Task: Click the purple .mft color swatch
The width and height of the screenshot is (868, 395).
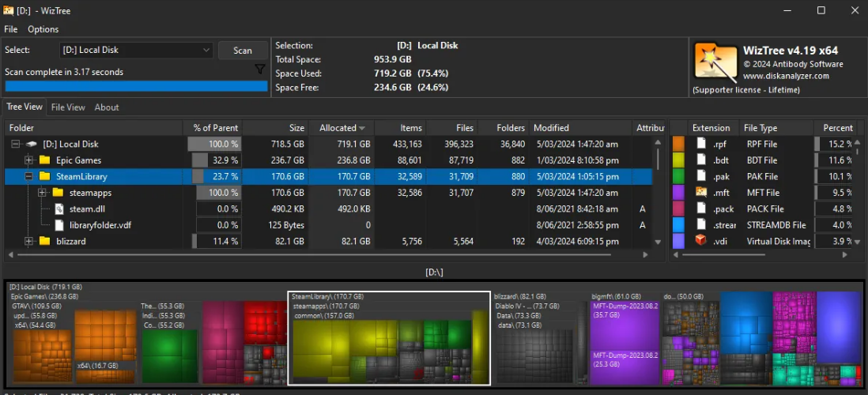Action: [x=678, y=193]
